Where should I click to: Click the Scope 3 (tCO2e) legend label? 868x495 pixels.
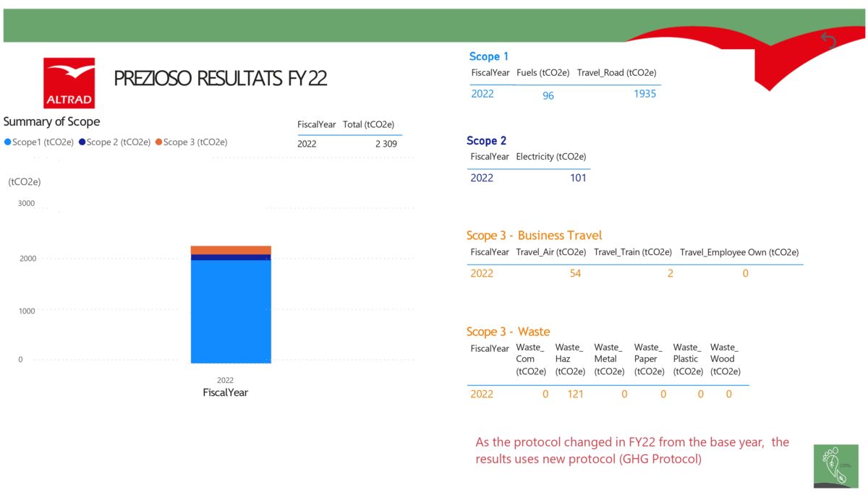click(x=195, y=142)
